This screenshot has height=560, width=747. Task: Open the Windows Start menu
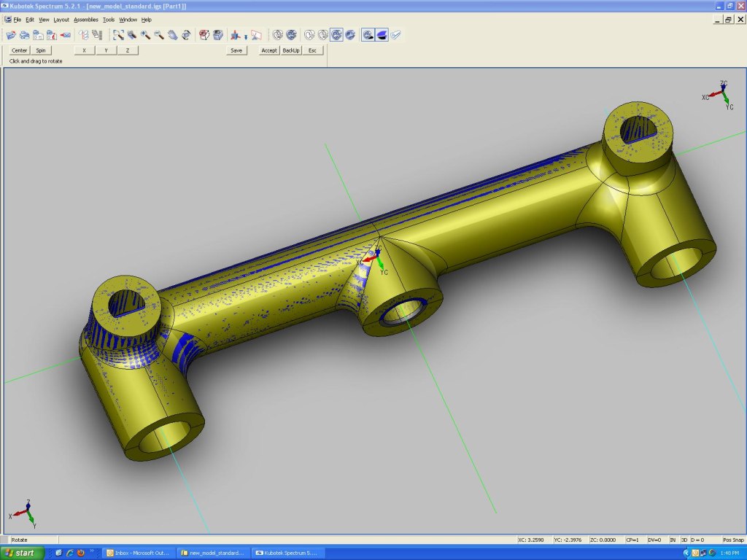[x=20, y=553]
